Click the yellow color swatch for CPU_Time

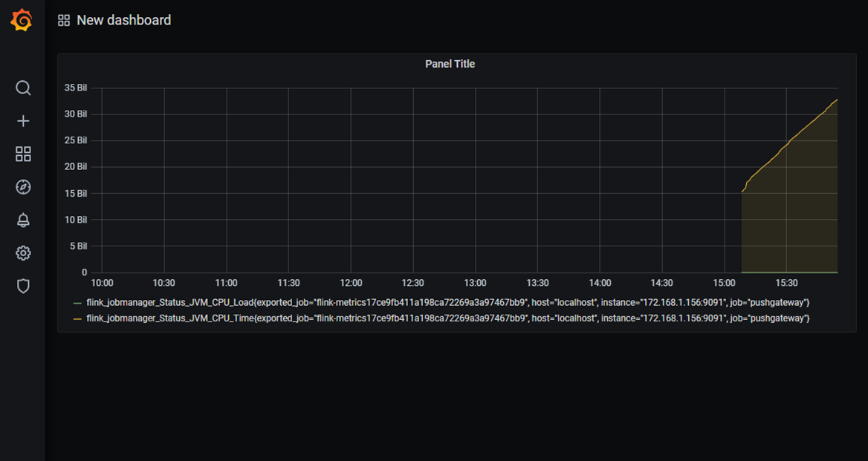[77, 319]
